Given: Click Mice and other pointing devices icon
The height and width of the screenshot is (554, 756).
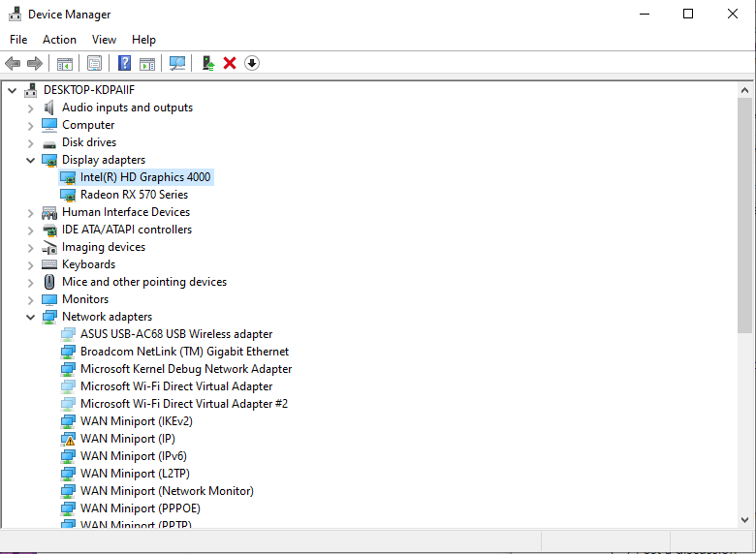Looking at the screenshot, I should 49,282.
